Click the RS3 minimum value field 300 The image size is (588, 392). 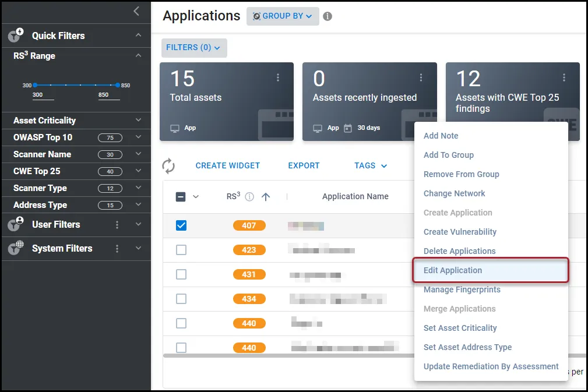coord(43,95)
